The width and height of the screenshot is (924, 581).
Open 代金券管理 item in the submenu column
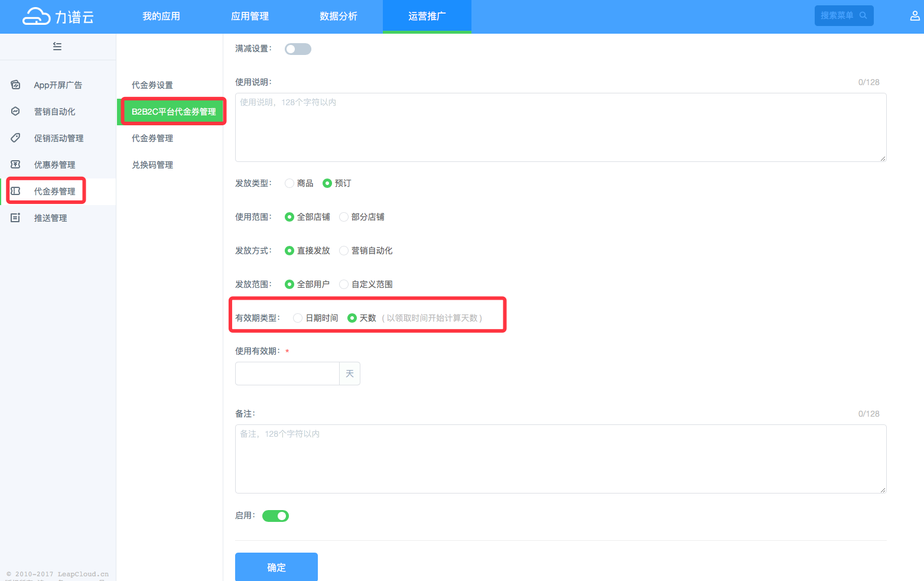pos(152,138)
